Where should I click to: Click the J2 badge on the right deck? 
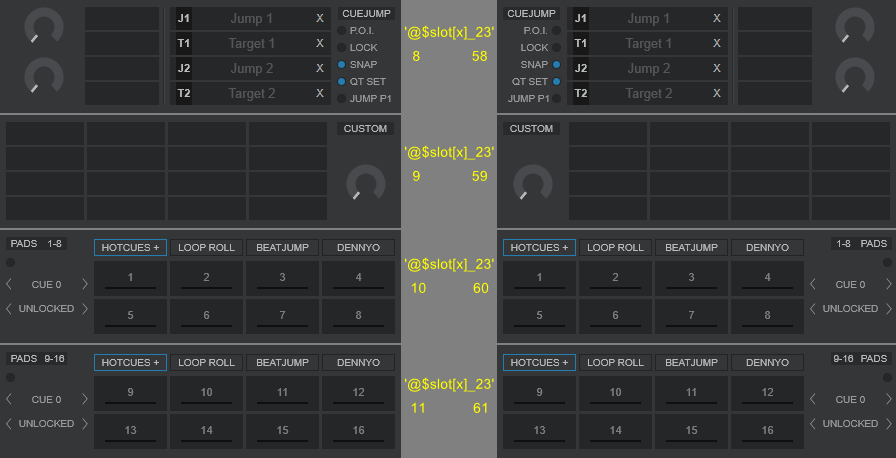pos(581,69)
